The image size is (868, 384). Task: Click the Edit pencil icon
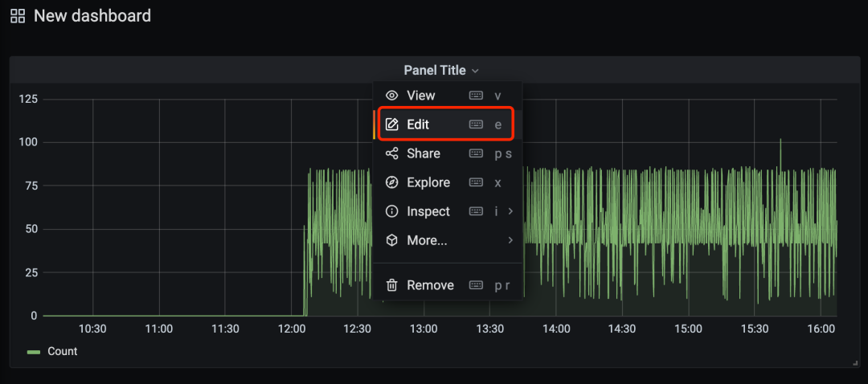coord(392,125)
